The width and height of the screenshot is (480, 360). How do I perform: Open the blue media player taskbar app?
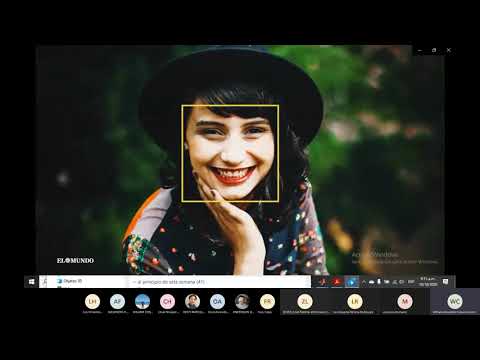[351, 282]
